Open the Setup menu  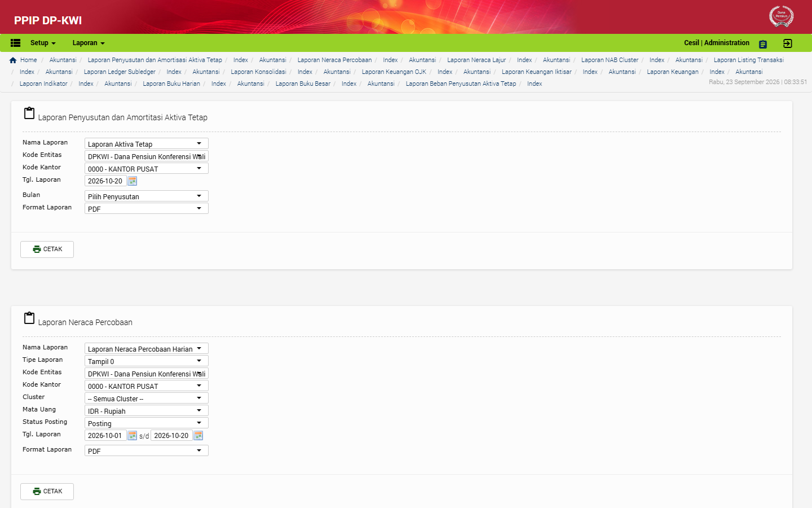[x=43, y=43]
